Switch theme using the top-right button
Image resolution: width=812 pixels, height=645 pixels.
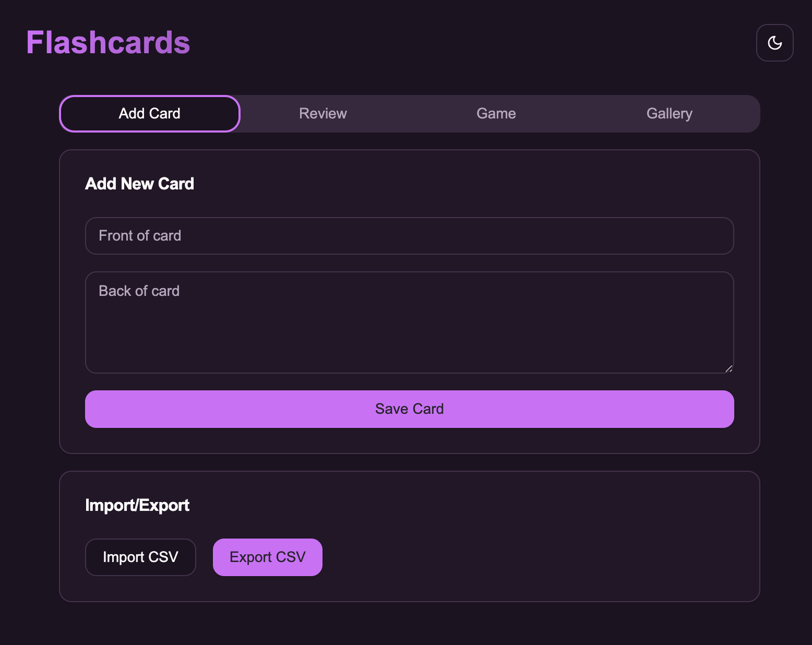point(774,43)
